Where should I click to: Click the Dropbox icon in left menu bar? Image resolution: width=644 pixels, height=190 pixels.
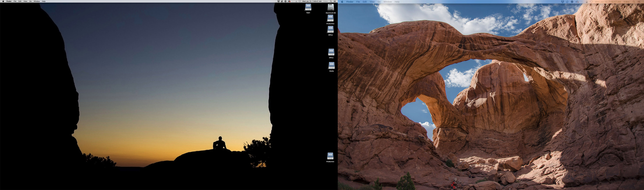click(x=278, y=1)
